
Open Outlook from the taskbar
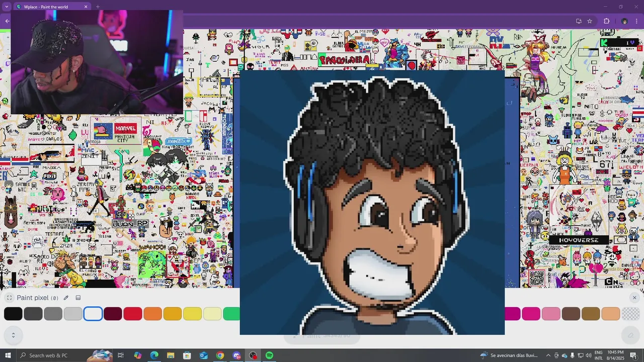(x=203, y=355)
